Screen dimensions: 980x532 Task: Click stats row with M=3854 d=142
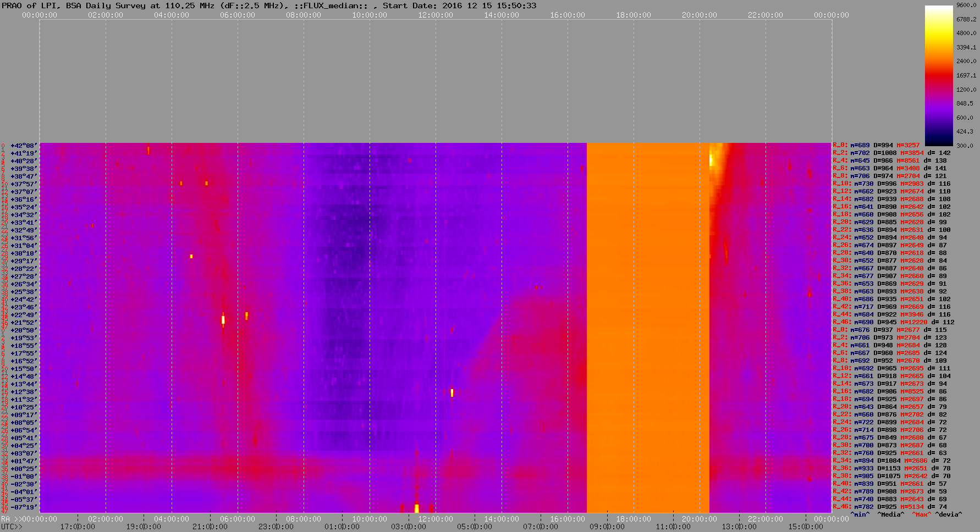tap(891, 153)
